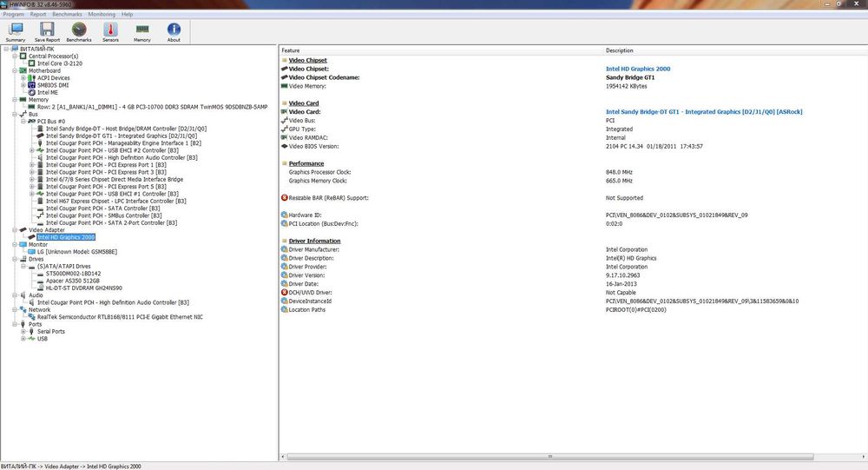
Task: Click the Video BIOS Version row
Action: (x=573, y=146)
